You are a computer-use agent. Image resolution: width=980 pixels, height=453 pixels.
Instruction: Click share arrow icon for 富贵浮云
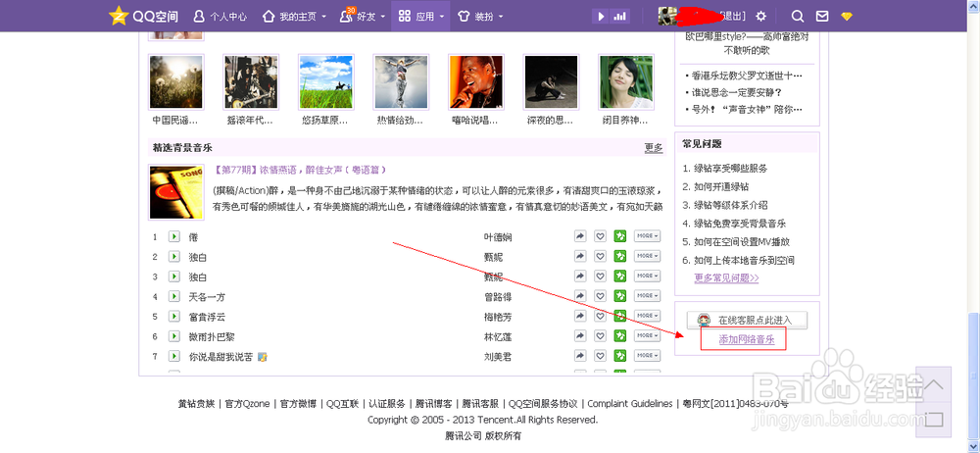[x=580, y=316]
